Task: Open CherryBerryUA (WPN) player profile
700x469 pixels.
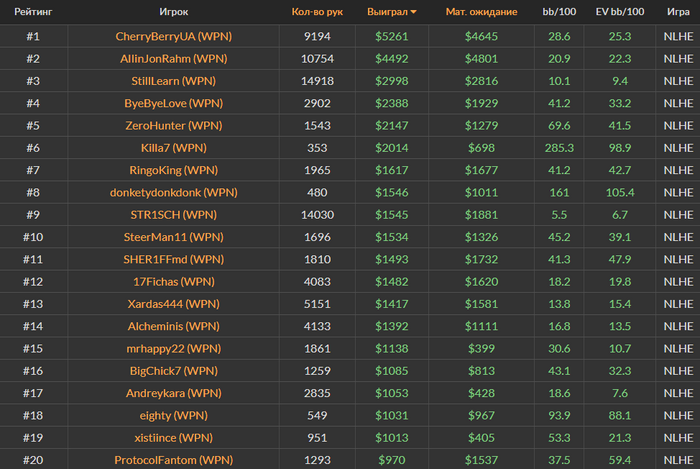Action: (x=174, y=36)
